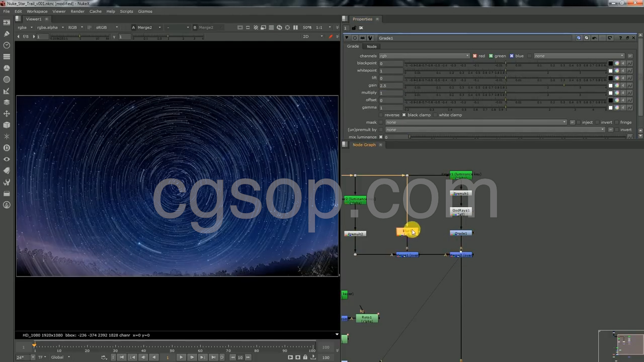This screenshot has width=644, height=362.
Task: Open the whitepoint color swatch
Action: coord(610,71)
